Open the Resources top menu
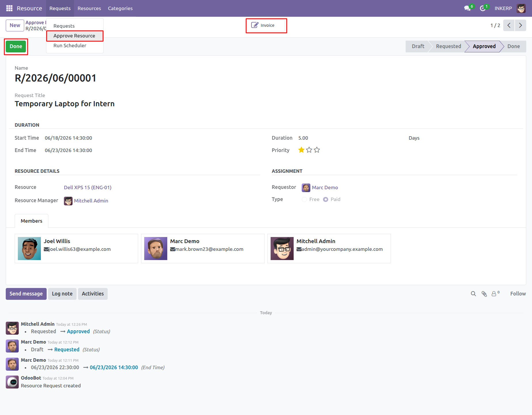The image size is (532, 415). 89,8
